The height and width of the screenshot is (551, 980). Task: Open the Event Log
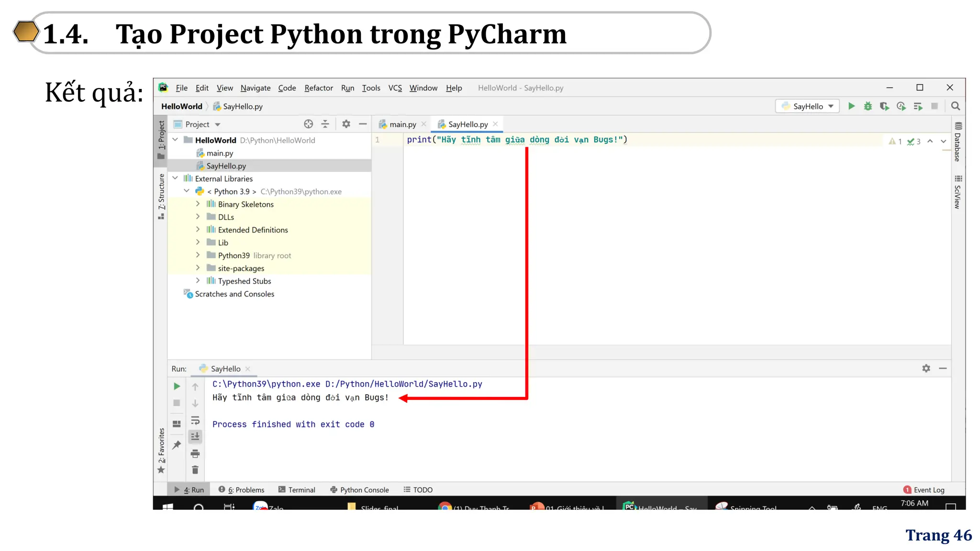[924, 490]
